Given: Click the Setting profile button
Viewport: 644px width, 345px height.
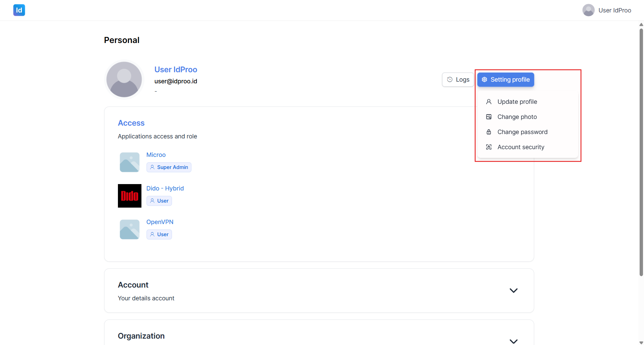Looking at the screenshot, I should coord(506,80).
